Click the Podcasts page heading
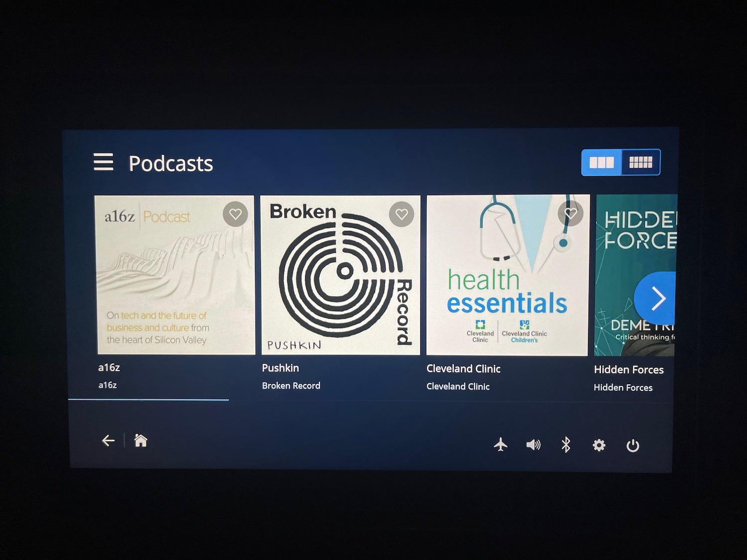Viewport: 747px width, 560px height. tap(171, 164)
